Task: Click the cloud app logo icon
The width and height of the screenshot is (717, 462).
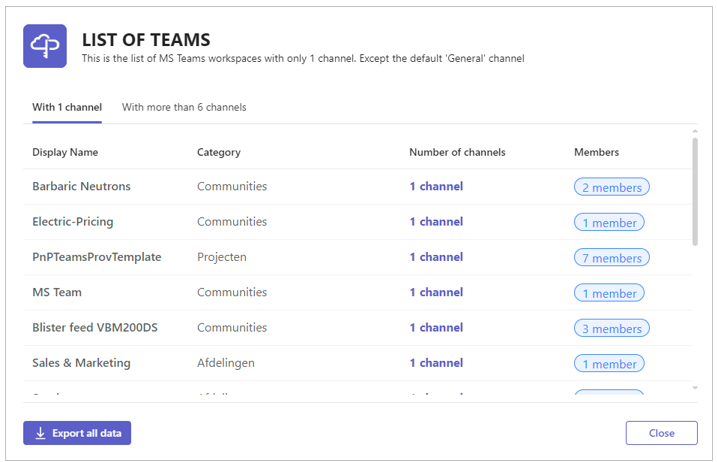Action: [x=45, y=46]
